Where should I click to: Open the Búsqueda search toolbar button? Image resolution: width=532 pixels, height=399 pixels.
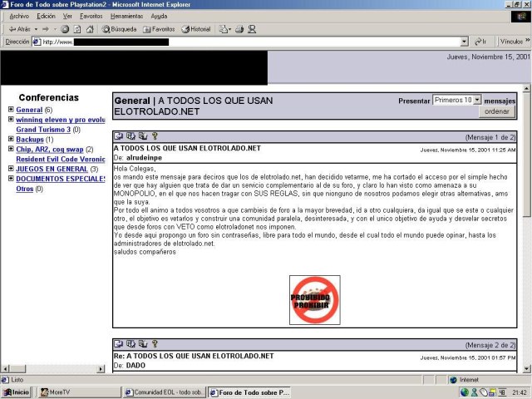tap(118, 29)
